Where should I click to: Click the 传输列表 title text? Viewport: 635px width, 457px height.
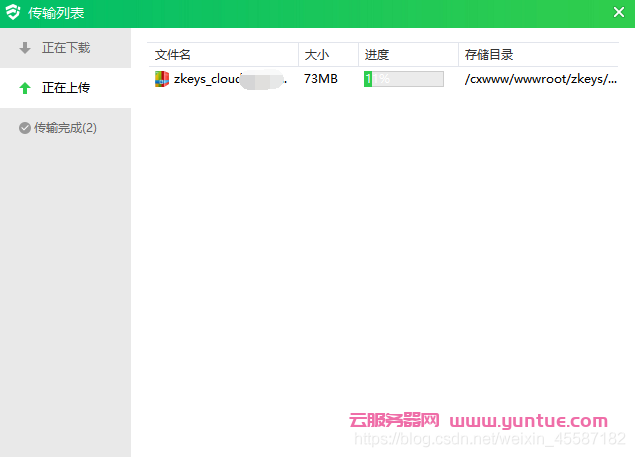pyautogui.click(x=55, y=14)
